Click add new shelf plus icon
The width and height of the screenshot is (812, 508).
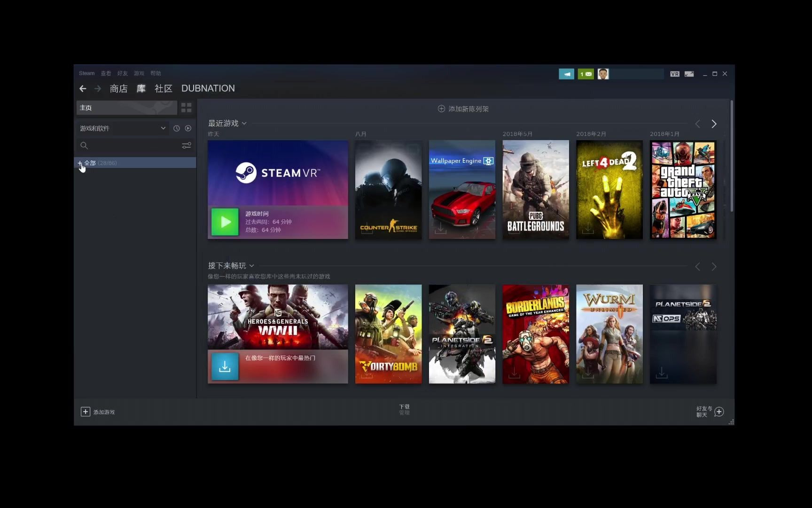pos(441,109)
